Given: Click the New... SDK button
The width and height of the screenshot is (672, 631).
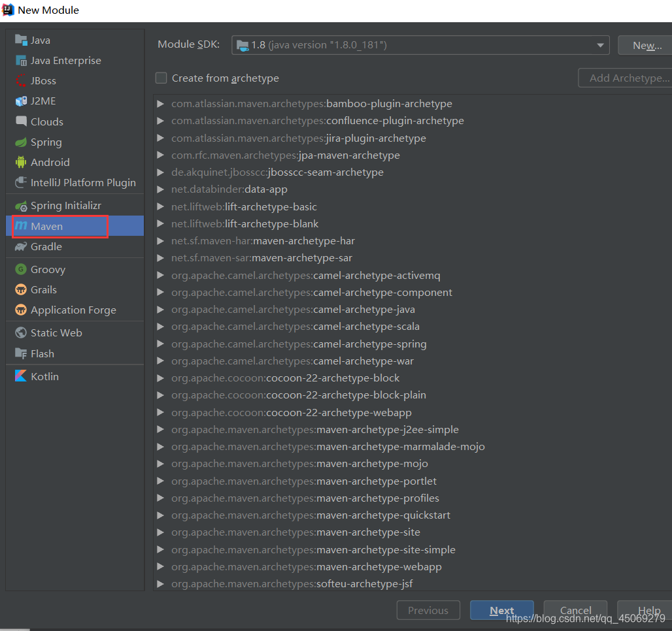Looking at the screenshot, I should 647,45.
